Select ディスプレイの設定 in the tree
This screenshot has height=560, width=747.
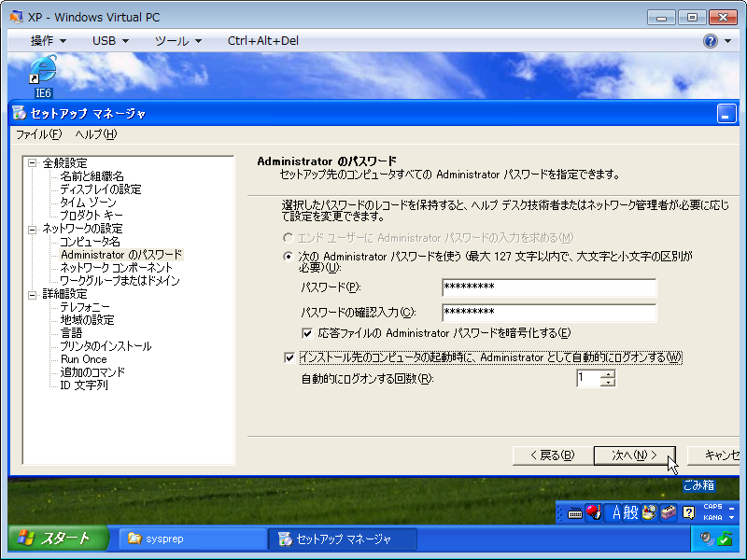tap(101, 189)
